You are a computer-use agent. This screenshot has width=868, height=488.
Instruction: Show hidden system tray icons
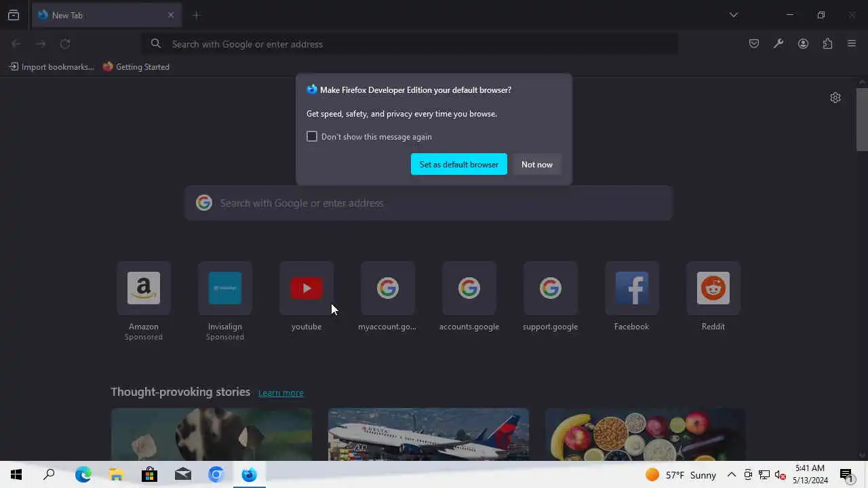[732, 474]
